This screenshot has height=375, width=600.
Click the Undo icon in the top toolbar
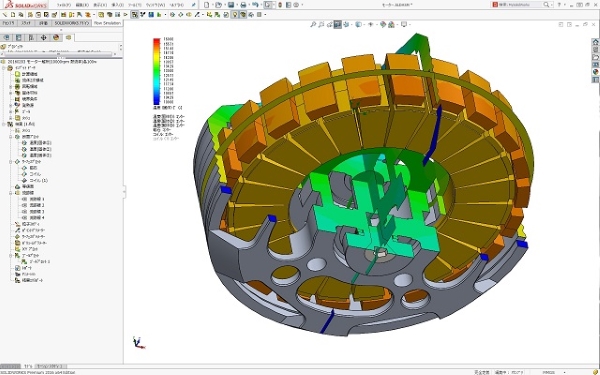pos(255,5)
